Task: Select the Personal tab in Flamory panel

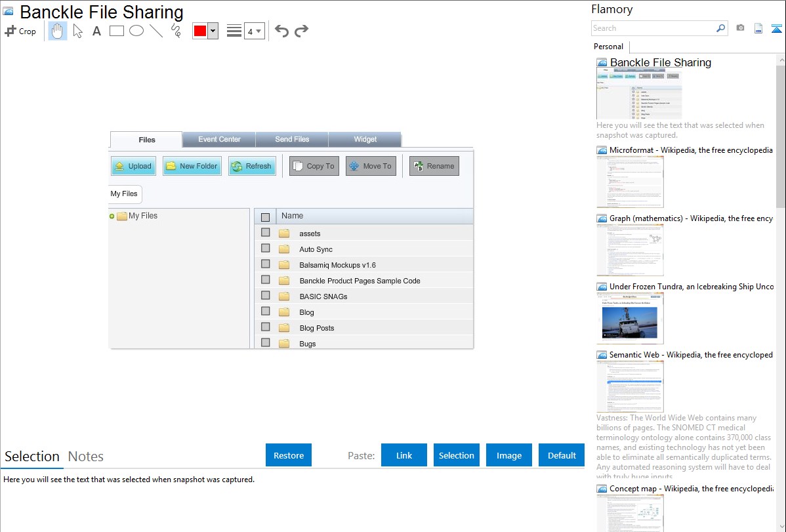Action: 608,47
